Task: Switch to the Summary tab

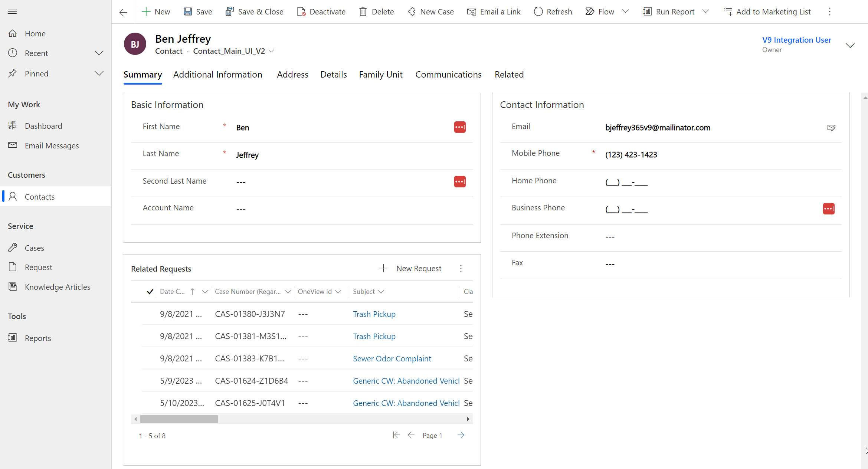Action: 143,75
